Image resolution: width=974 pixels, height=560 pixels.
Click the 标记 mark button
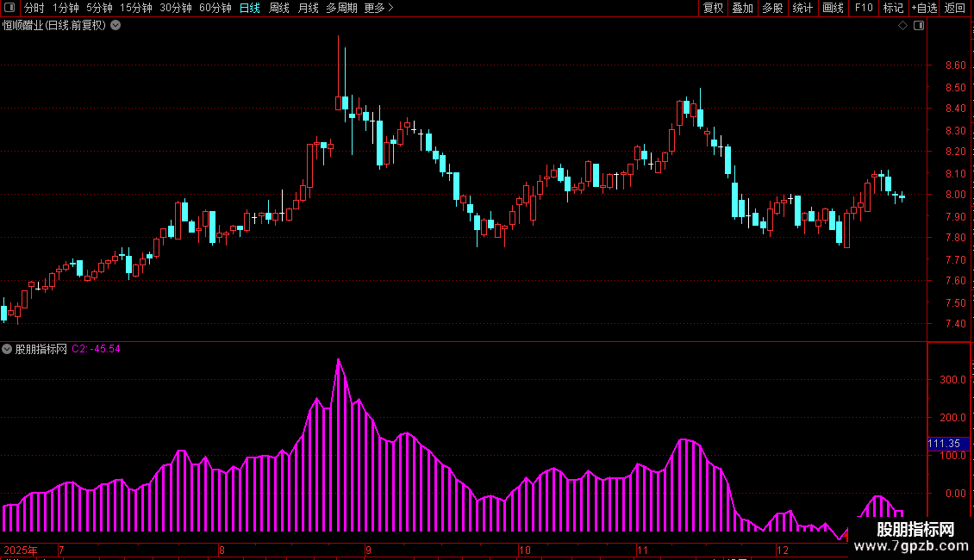coord(893,8)
